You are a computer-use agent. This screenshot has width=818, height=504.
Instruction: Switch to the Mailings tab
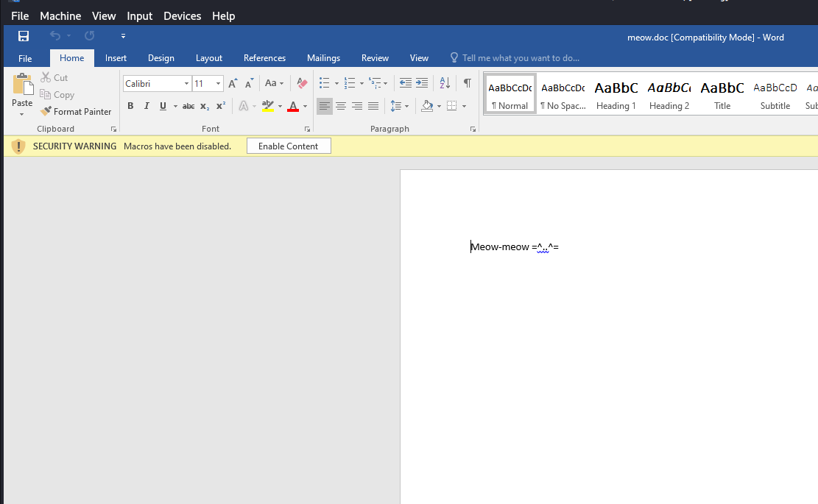pos(323,58)
